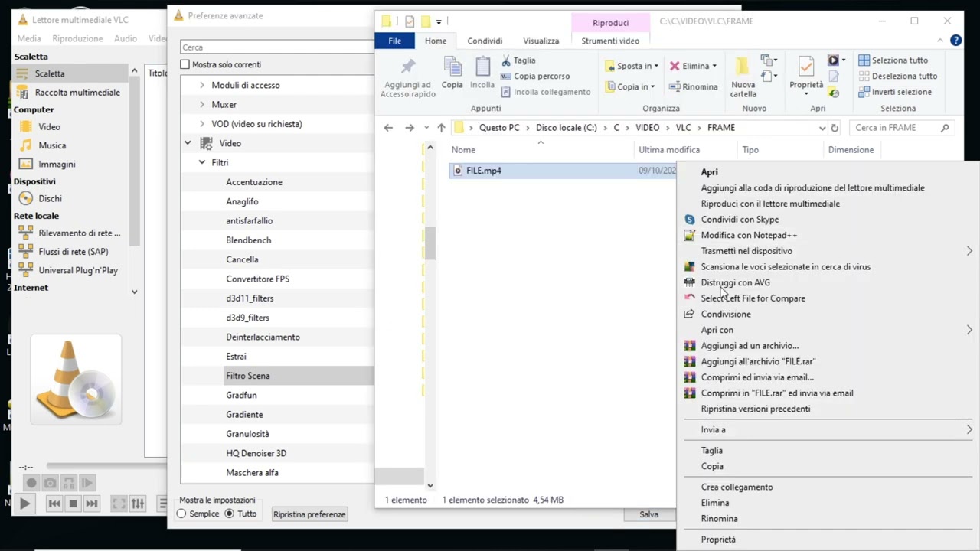Open Explorer help icon
The width and height of the screenshot is (980, 551).
point(955,41)
